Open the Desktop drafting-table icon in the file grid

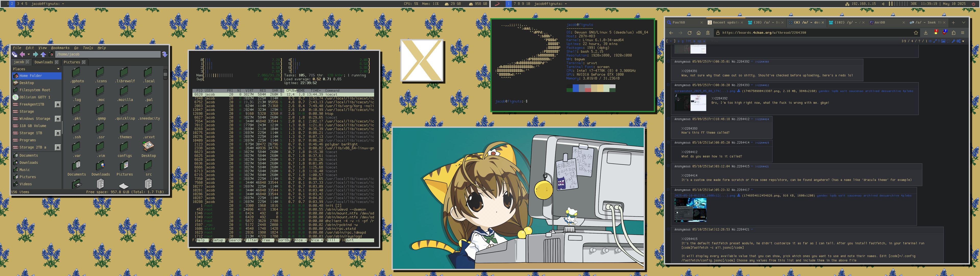[148, 147]
